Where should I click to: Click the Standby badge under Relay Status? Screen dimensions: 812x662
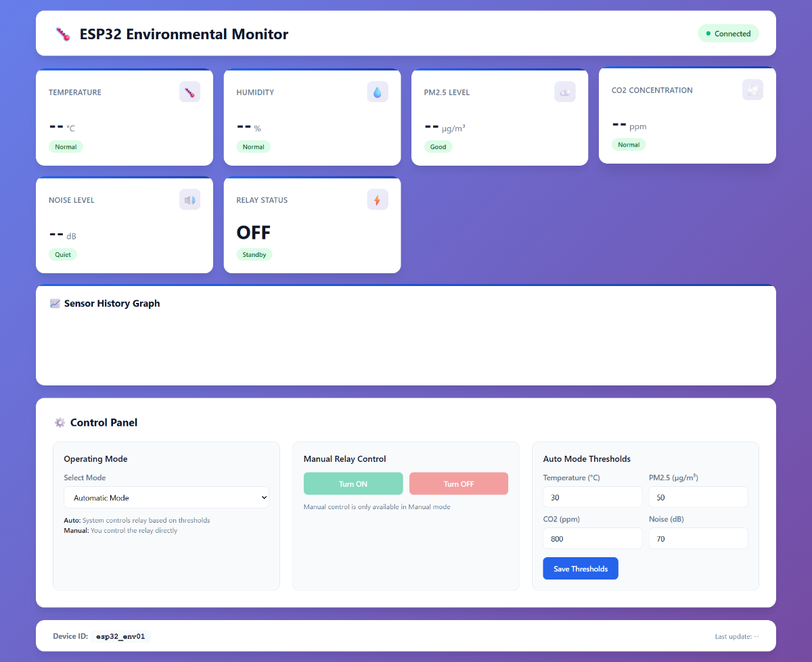(x=254, y=255)
